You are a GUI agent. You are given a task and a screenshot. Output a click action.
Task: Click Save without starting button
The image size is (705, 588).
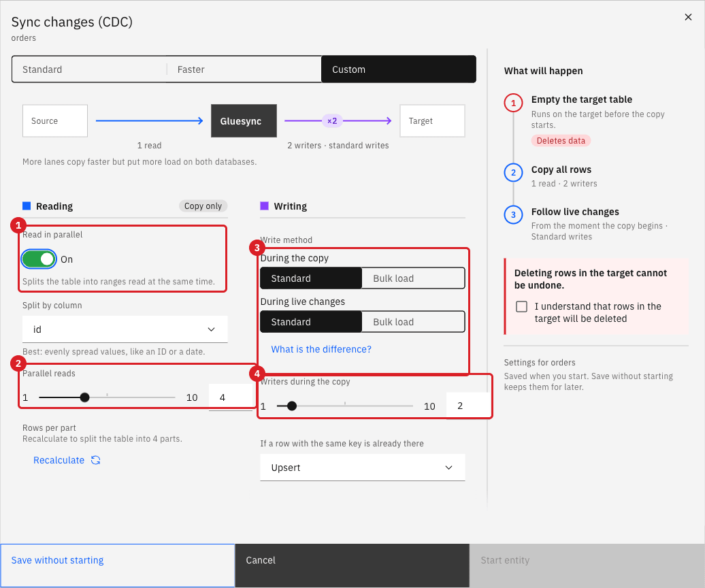(x=117, y=566)
